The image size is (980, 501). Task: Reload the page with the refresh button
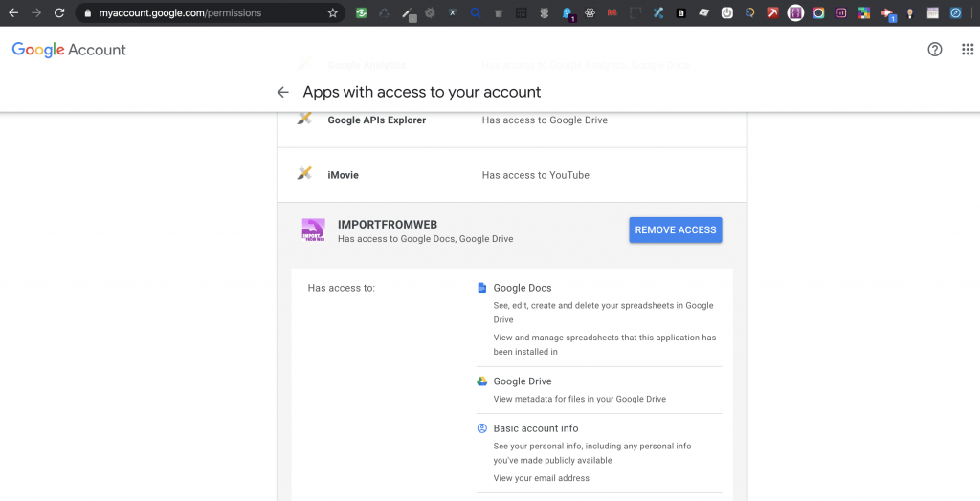pyautogui.click(x=59, y=13)
